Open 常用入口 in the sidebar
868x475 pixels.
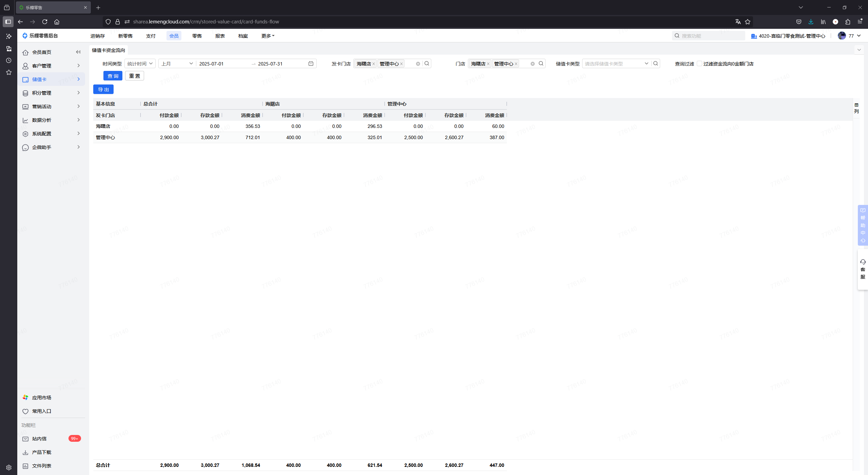[x=41, y=411]
